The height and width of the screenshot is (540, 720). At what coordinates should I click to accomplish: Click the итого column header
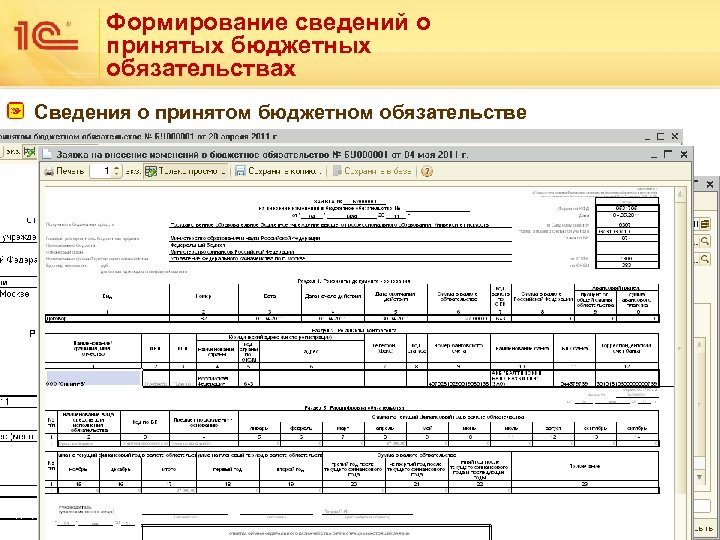(169, 469)
